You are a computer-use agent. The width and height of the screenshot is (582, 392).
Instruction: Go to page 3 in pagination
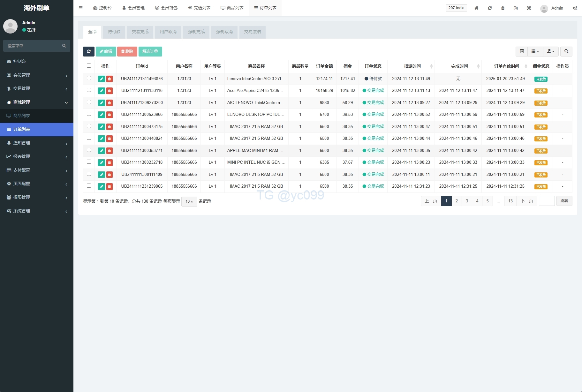[467, 201]
